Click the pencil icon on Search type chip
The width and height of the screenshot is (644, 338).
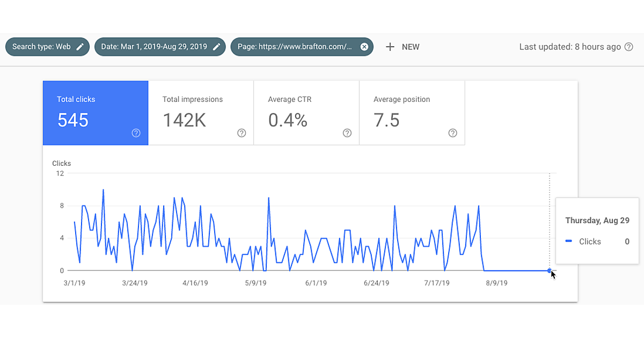[x=80, y=47]
